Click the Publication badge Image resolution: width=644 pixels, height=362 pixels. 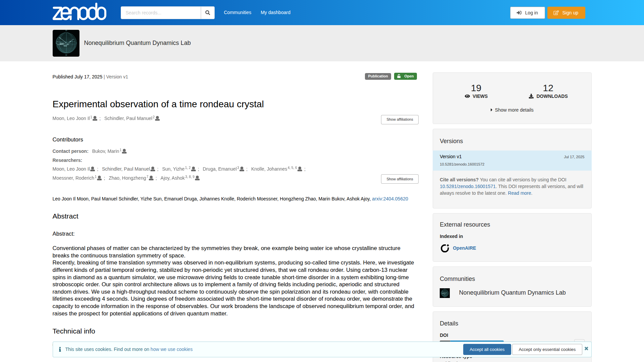tap(378, 76)
